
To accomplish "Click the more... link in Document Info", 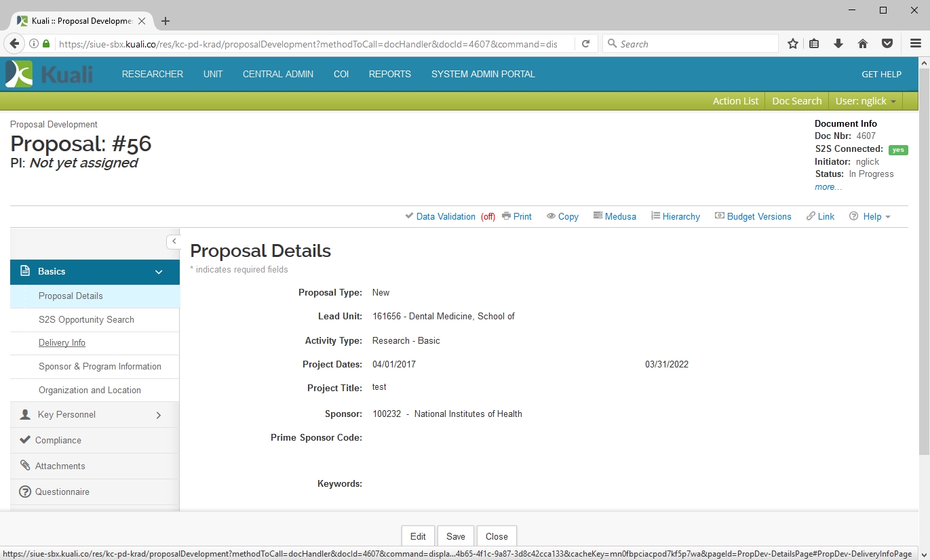I will [x=828, y=187].
